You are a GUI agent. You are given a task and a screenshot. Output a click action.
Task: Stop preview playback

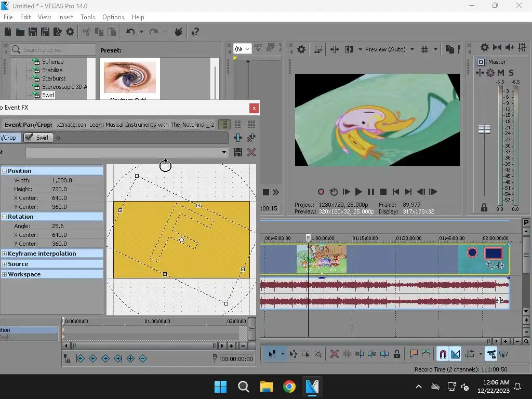(x=383, y=192)
